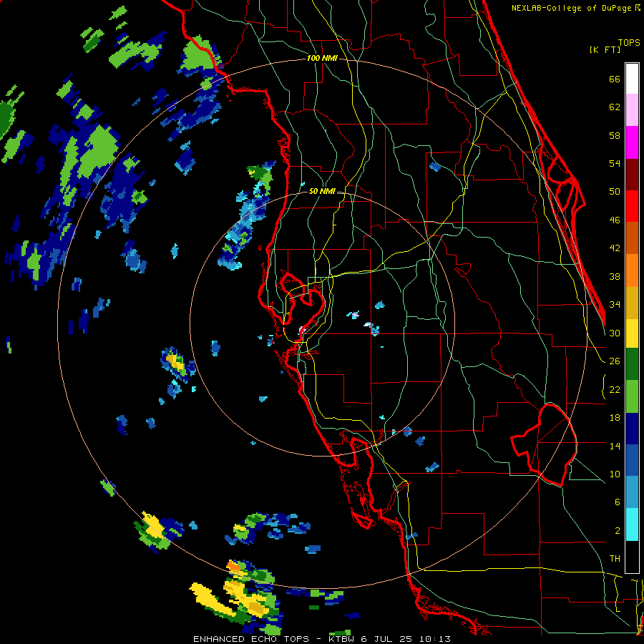This screenshot has height=644, width=644.
Task: Pick the navy blue legend swatch beside 18
Action: coord(632,429)
